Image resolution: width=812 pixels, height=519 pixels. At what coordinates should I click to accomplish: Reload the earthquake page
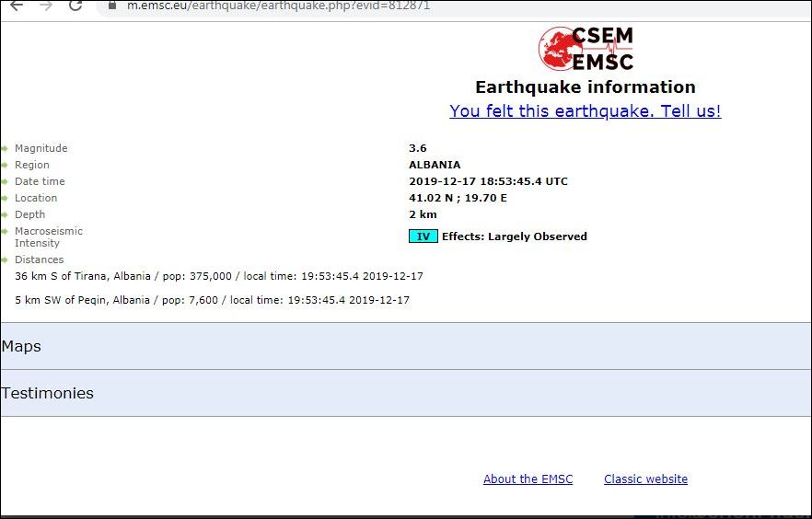pyautogui.click(x=75, y=6)
